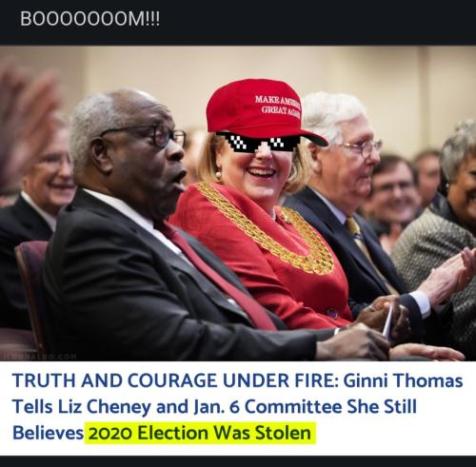Screen dimensions: 476x467
Task: Click the faint watermark at photo's bottom-left corner
Action: (39, 356)
